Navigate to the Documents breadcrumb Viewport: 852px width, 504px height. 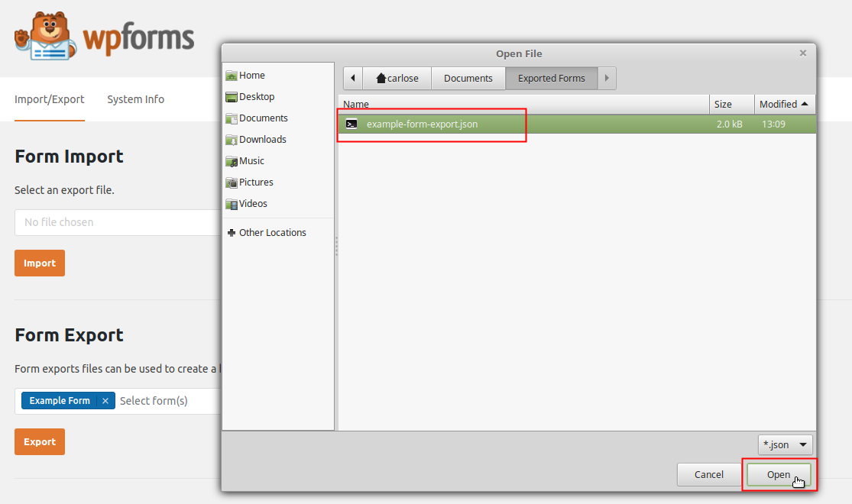468,77
